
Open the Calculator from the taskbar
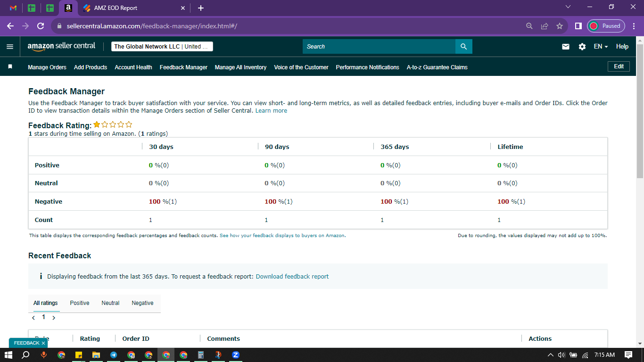200,355
